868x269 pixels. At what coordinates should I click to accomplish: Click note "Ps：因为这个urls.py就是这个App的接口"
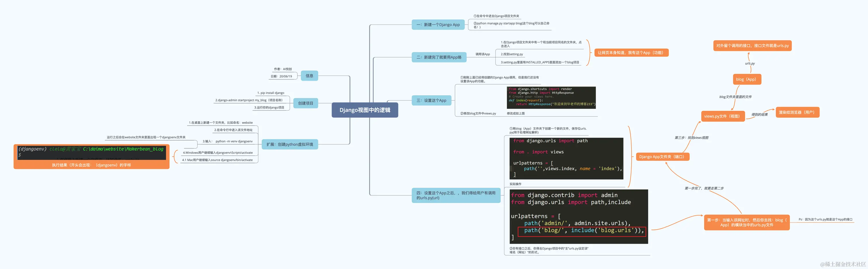826,219
